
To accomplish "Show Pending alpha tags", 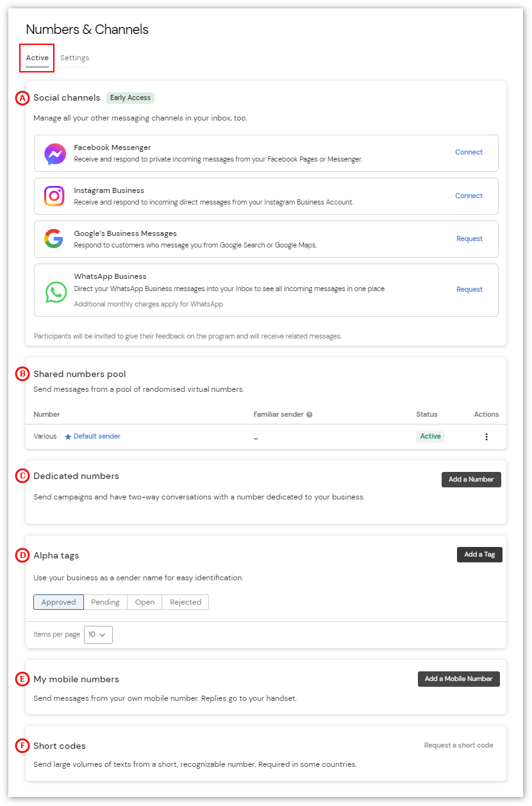I will pos(105,601).
